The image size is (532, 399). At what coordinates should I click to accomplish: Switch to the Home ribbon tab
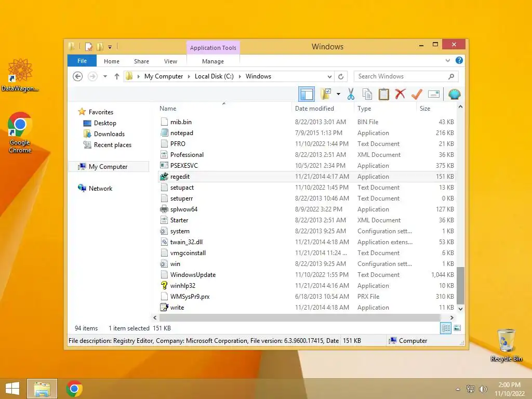112,61
